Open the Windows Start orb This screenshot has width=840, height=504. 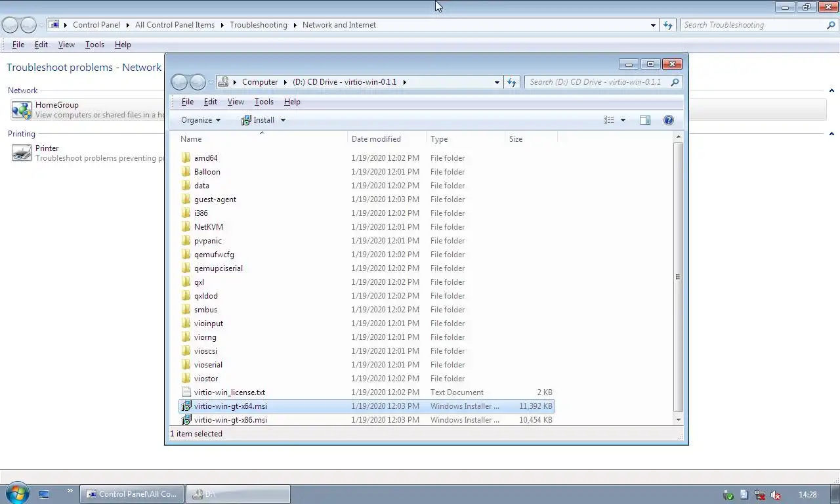tap(17, 493)
